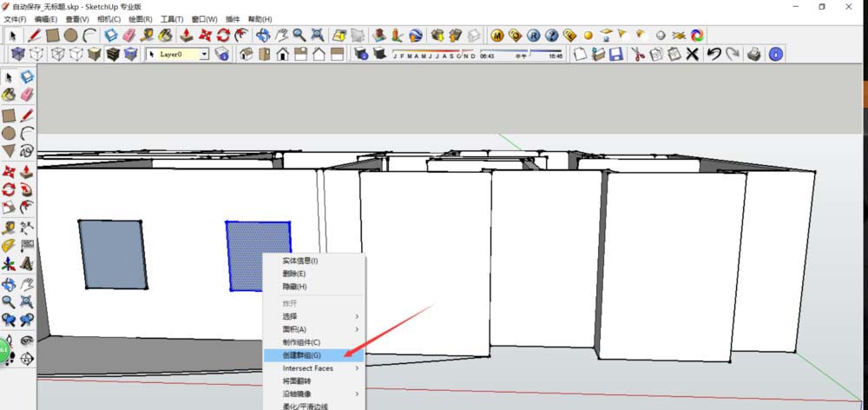Pick the Push/Pull tool in top toolbar
868x410 pixels.
pyautogui.click(x=187, y=36)
